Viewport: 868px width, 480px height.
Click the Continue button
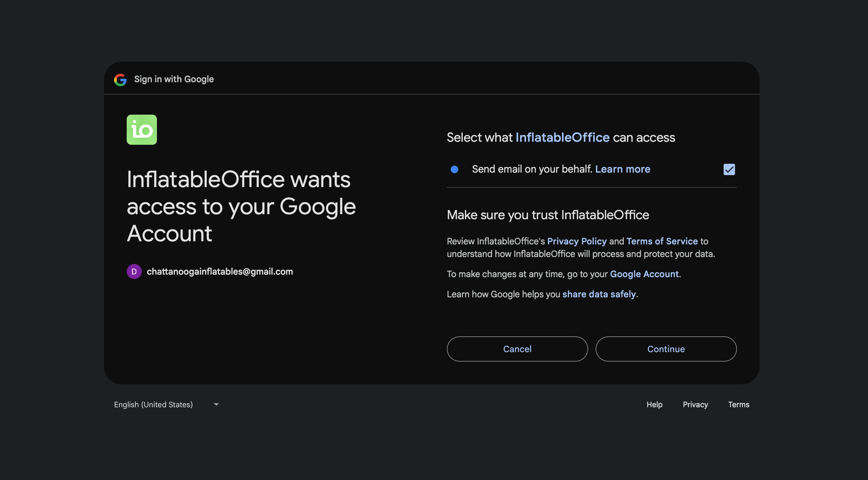coord(666,349)
